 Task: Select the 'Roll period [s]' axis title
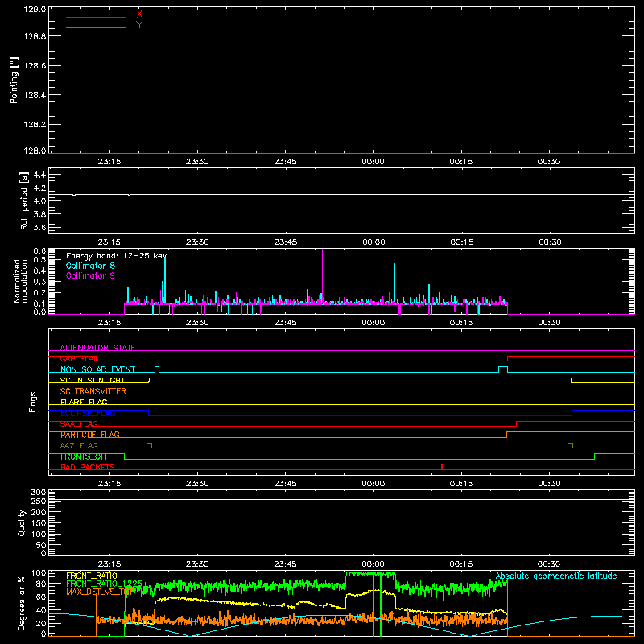[24, 200]
